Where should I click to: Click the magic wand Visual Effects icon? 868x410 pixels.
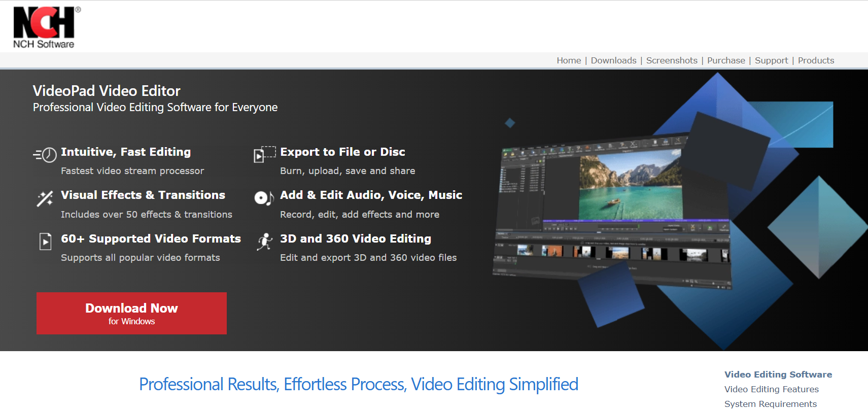[45, 198]
